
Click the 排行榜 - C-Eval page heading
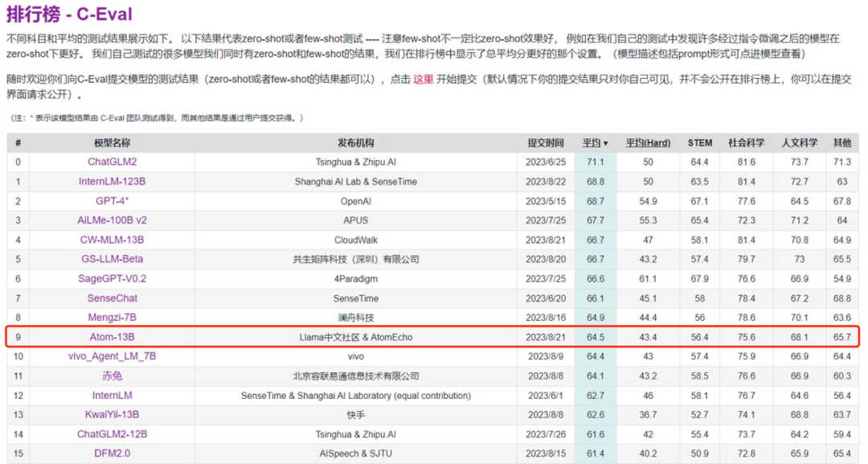[x=69, y=14]
